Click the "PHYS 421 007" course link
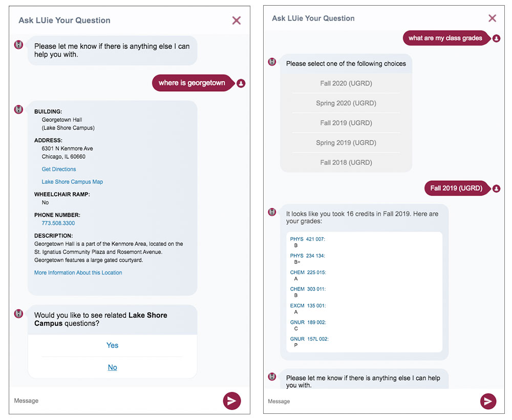 click(307, 239)
